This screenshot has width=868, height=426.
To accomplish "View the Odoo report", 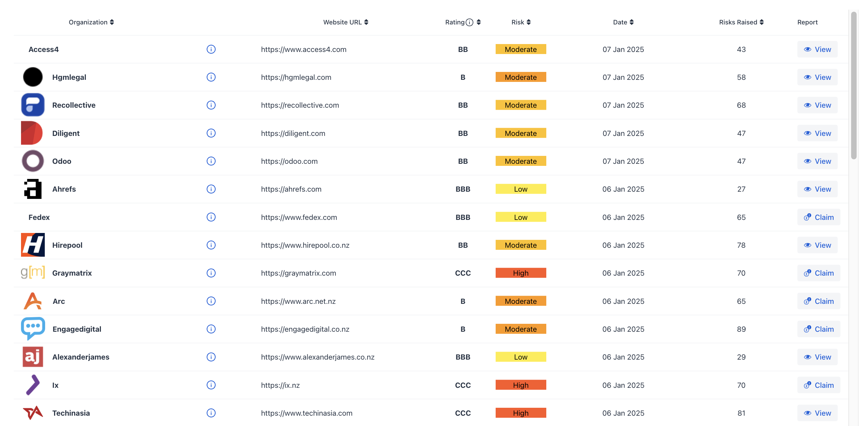I will tap(817, 161).
